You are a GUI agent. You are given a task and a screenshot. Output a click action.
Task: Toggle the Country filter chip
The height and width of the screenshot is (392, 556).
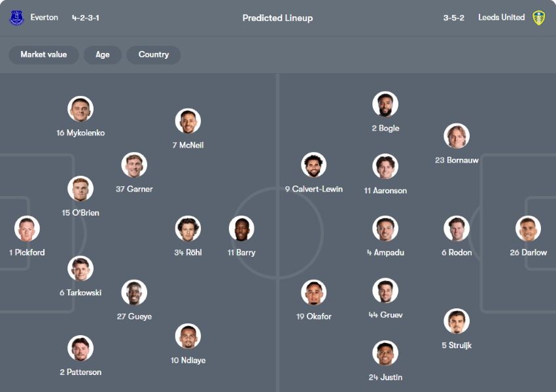(x=154, y=55)
